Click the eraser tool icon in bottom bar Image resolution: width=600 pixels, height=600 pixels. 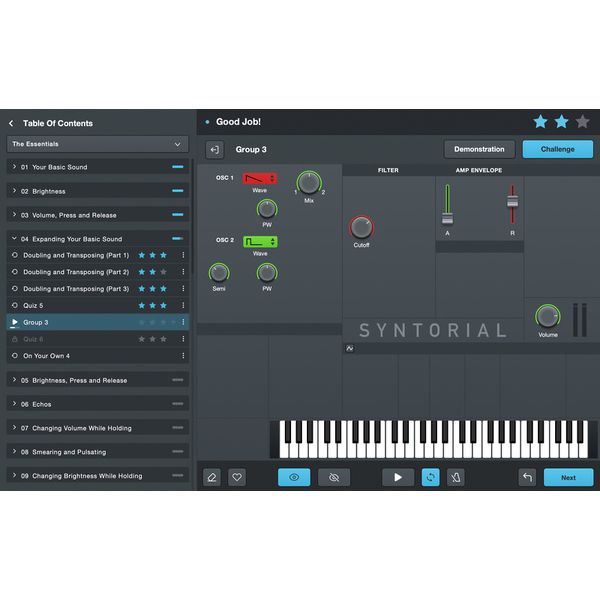pos(212,477)
